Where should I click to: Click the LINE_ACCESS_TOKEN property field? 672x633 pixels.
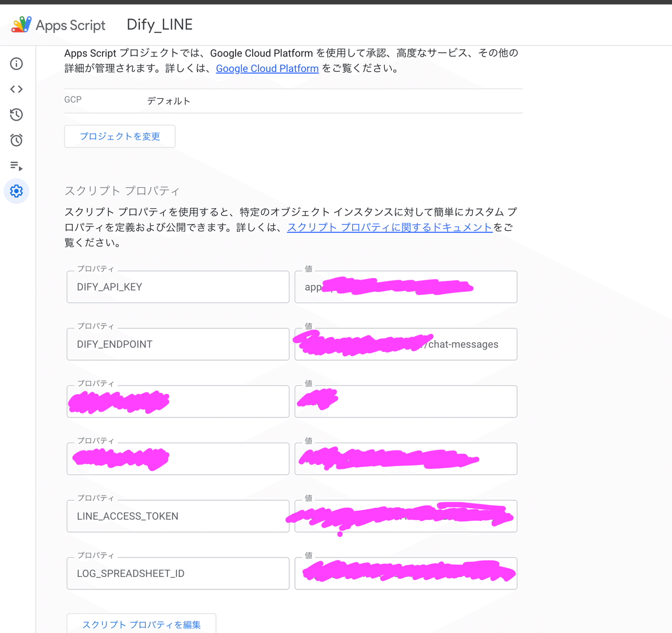pyautogui.click(x=178, y=516)
